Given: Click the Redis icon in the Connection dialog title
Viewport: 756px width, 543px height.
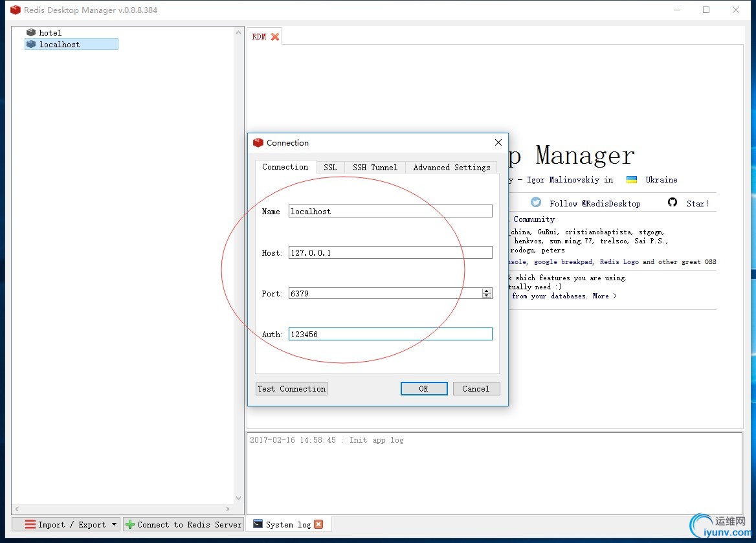Looking at the screenshot, I should (258, 142).
